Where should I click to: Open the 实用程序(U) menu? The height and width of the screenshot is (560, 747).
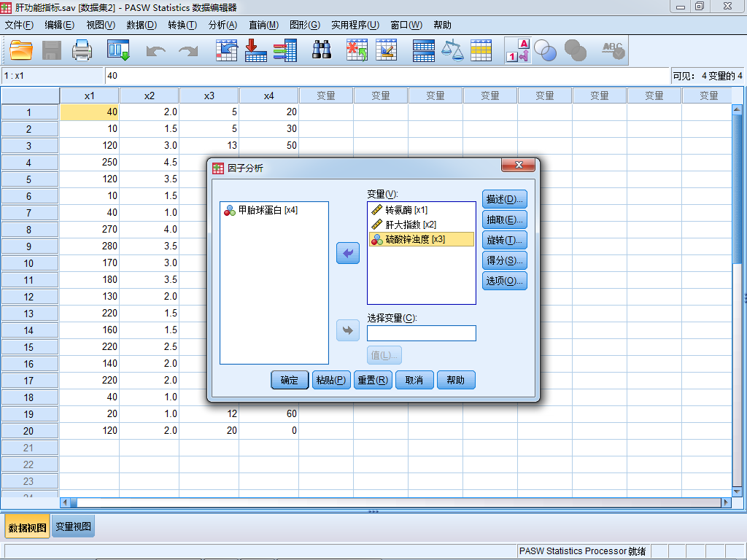(355, 26)
